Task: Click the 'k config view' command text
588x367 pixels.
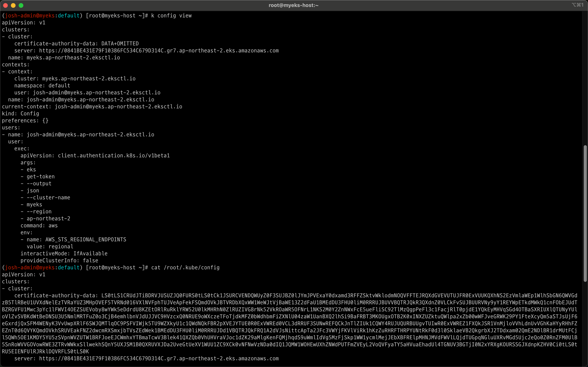Action: (x=171, y=16)
